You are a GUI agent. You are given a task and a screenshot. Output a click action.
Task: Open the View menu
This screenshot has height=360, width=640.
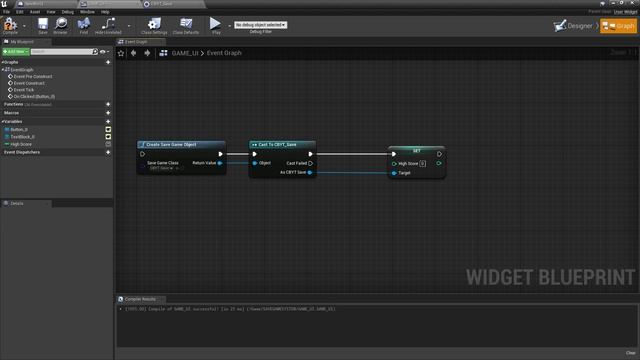[51, 12]
